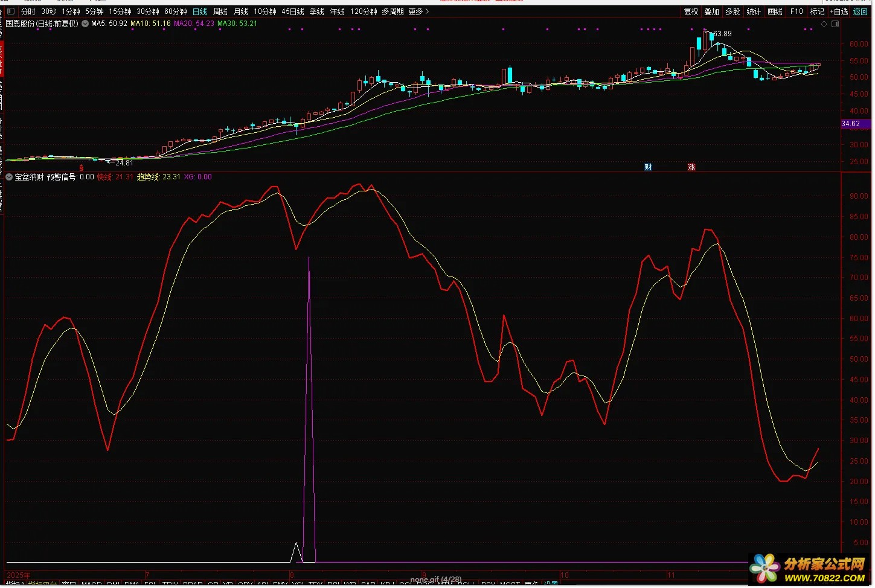Click the MA10: 51.16 value
The image size is (875, 588).
150,24
